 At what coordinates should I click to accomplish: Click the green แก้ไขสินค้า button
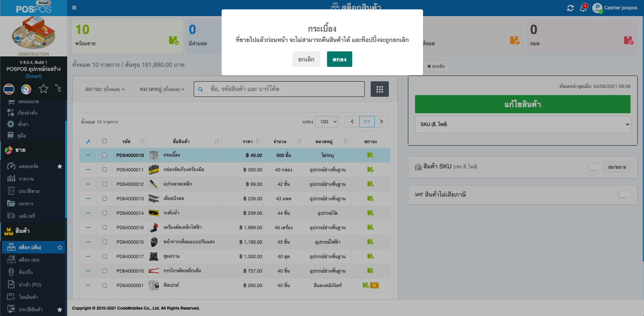[522, 104]
